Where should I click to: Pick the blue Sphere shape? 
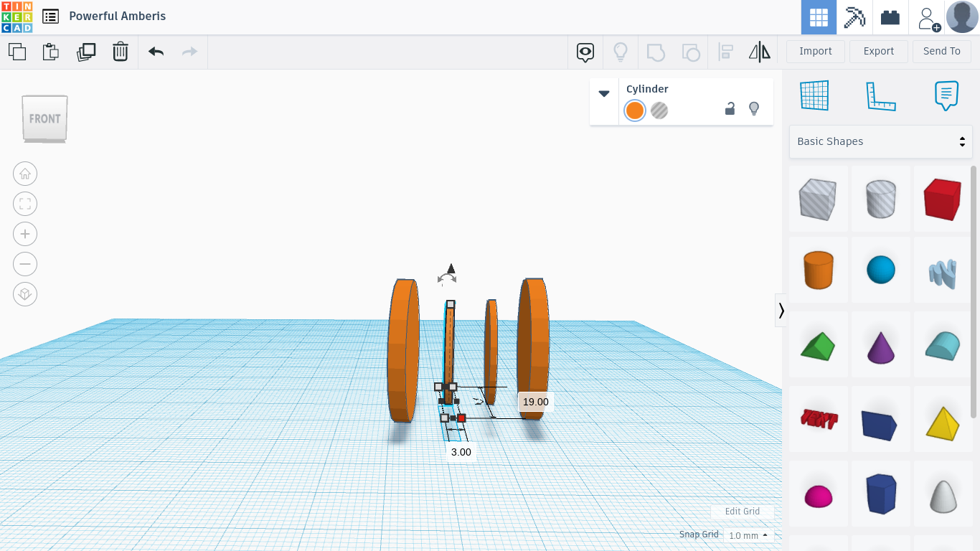(x=880, y=270)
